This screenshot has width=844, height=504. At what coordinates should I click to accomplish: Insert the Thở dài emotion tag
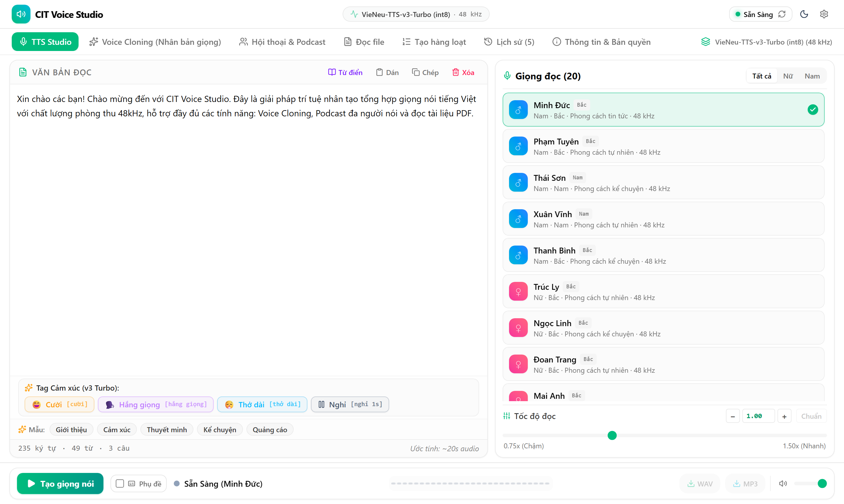pos(262,404)
